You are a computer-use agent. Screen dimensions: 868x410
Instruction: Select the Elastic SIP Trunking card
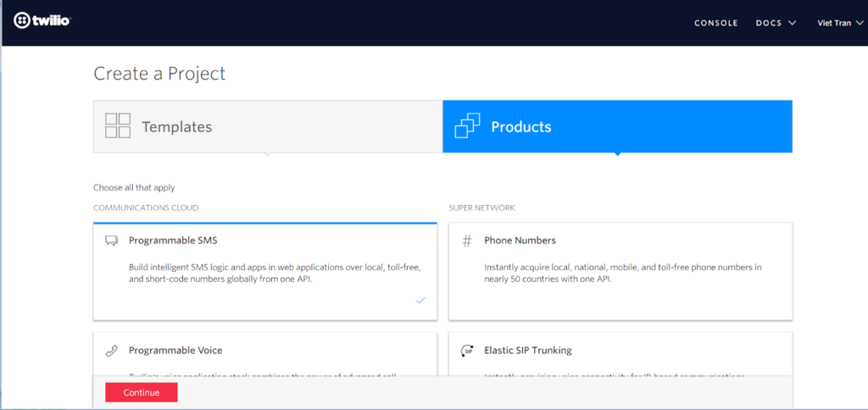(x=620, y=354)
